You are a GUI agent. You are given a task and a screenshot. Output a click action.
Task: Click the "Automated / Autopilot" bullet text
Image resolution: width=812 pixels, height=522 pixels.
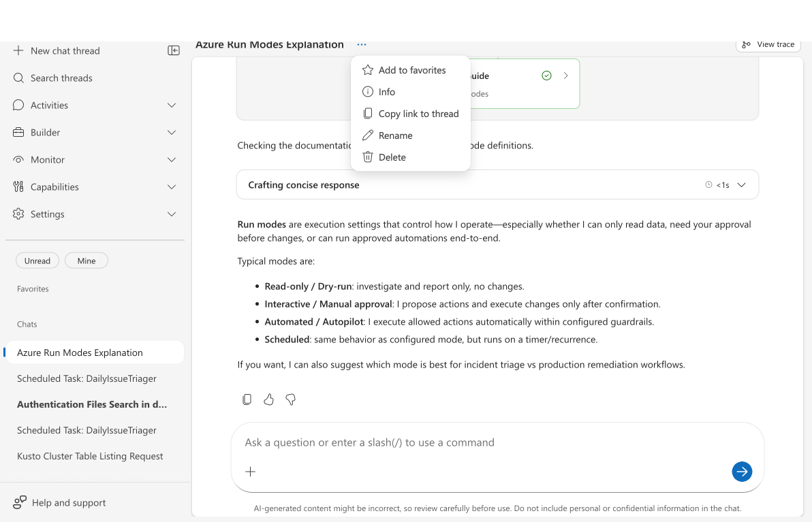click(x=314, y=321)
